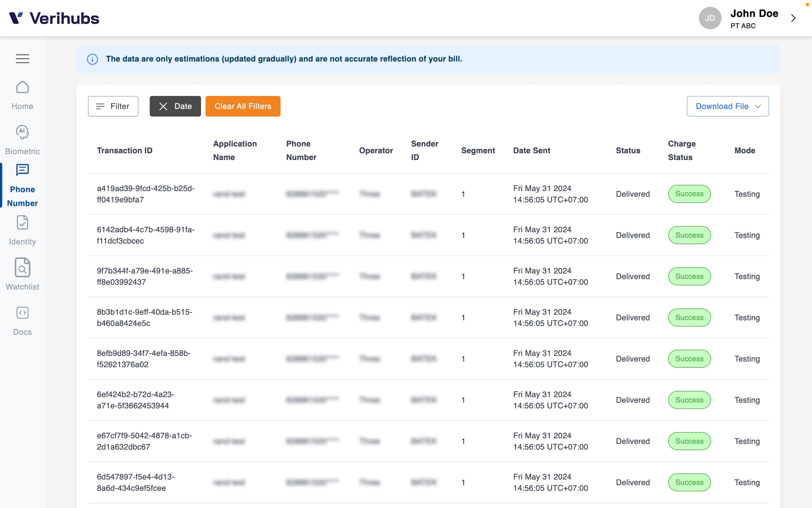Click the Charge Status column header
The image size is (812, 508).
pos(682,150)
